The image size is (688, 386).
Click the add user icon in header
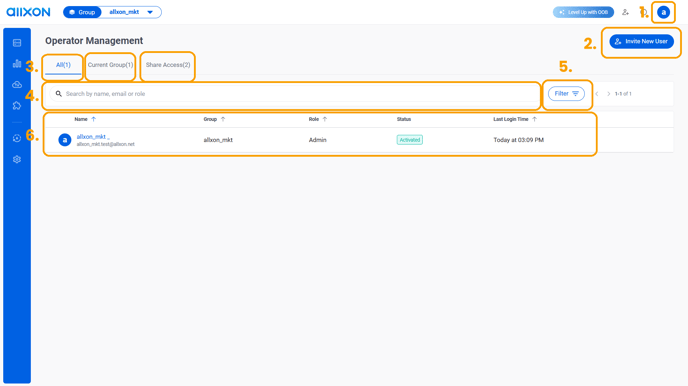pyautogui.click(x=625, y=12)
